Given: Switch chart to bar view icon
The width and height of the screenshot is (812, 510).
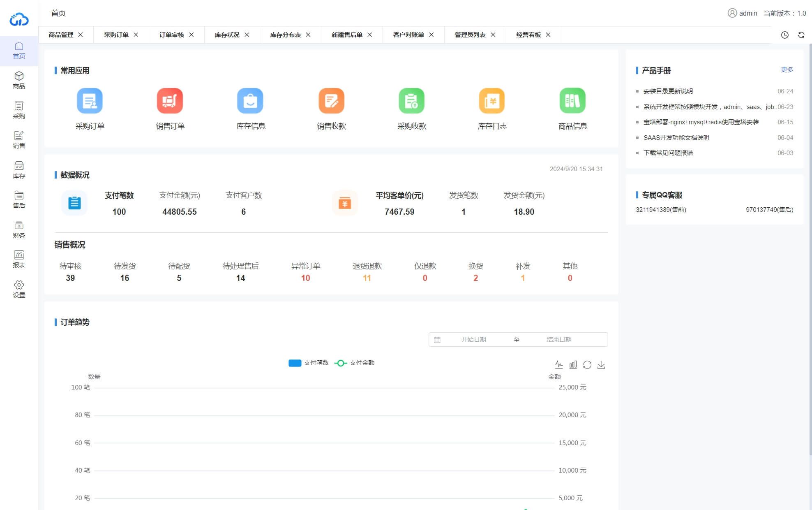Looking at the screenshot, I should tap(573, 365).
